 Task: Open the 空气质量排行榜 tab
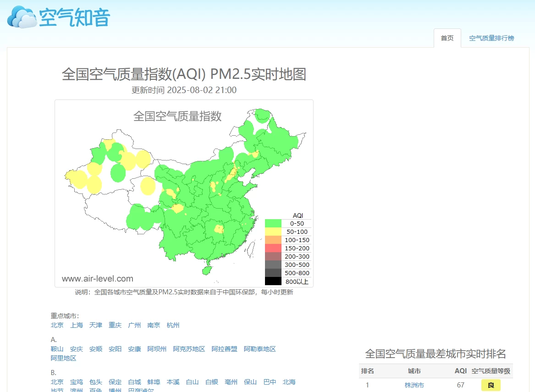[x=491, y=38]
